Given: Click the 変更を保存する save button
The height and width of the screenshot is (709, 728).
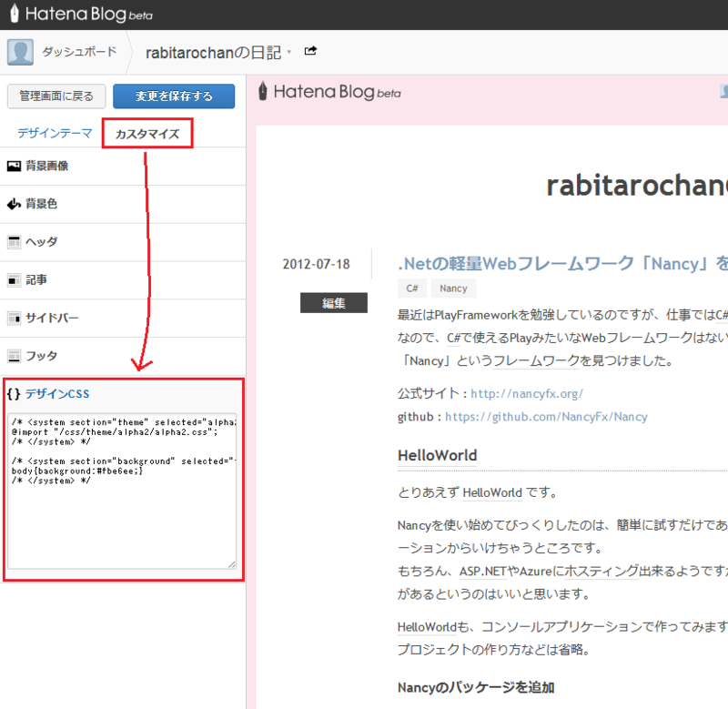Looking at the screenshot, I should (173, 96).
